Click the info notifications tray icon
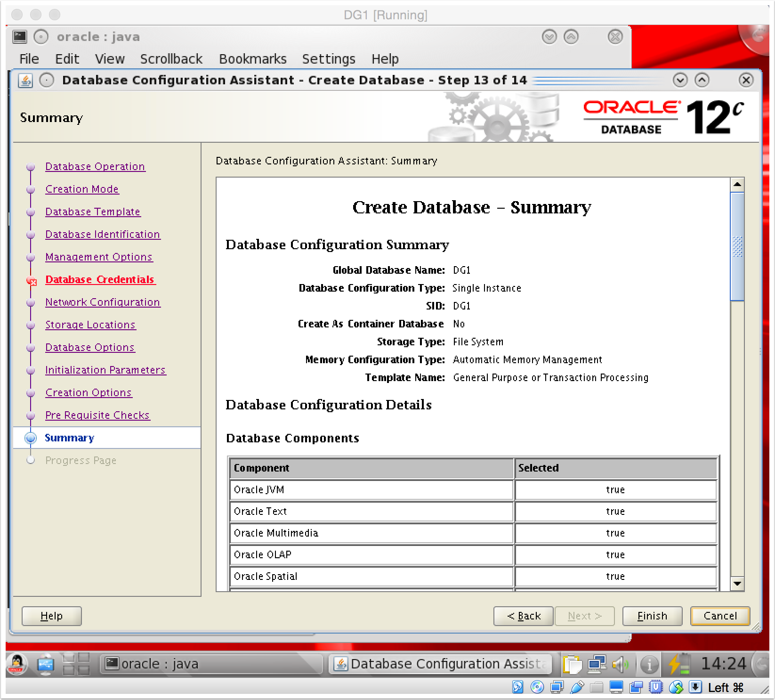This screenshot has height=700, width=775. (650, 665)
